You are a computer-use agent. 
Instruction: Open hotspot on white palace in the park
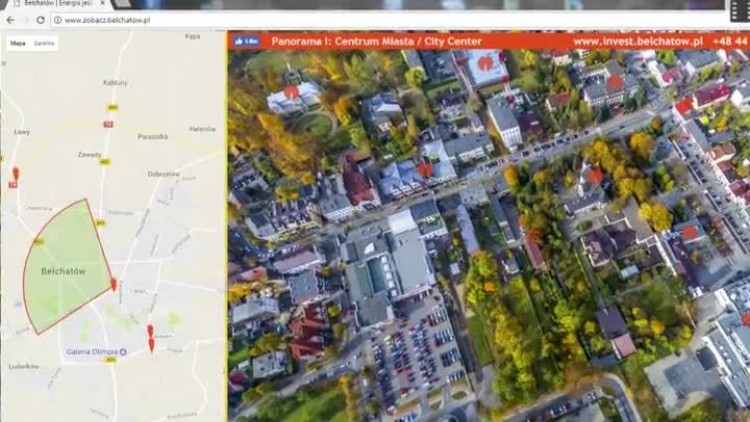291,92
